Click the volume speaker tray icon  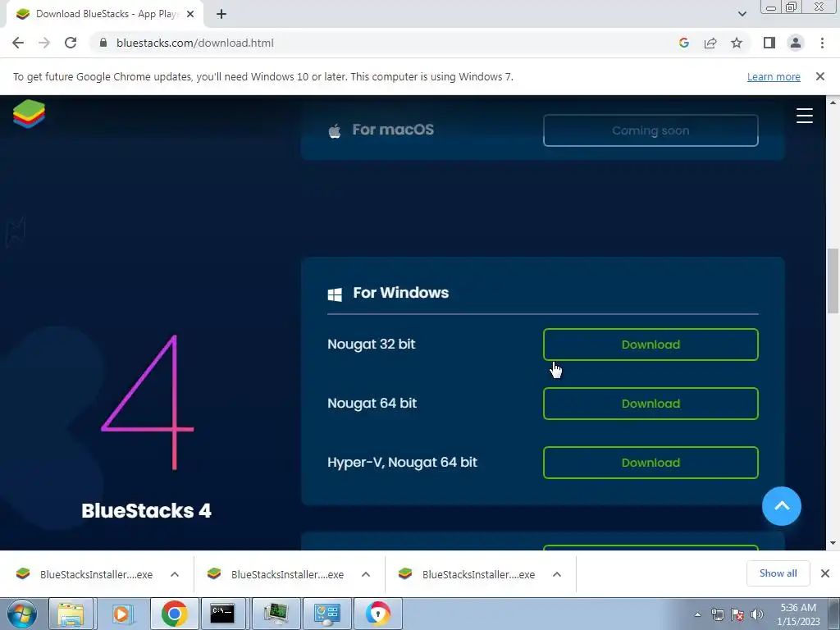coord(757,614)
